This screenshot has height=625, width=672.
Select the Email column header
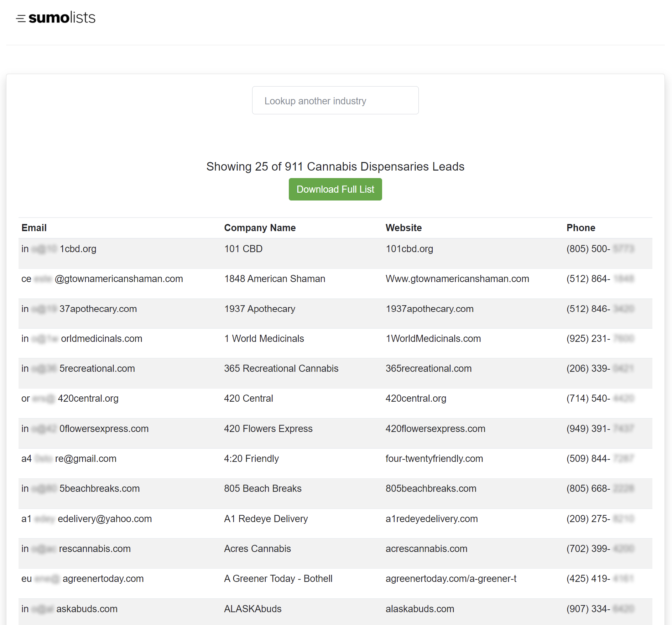click(x=34, y=228)
